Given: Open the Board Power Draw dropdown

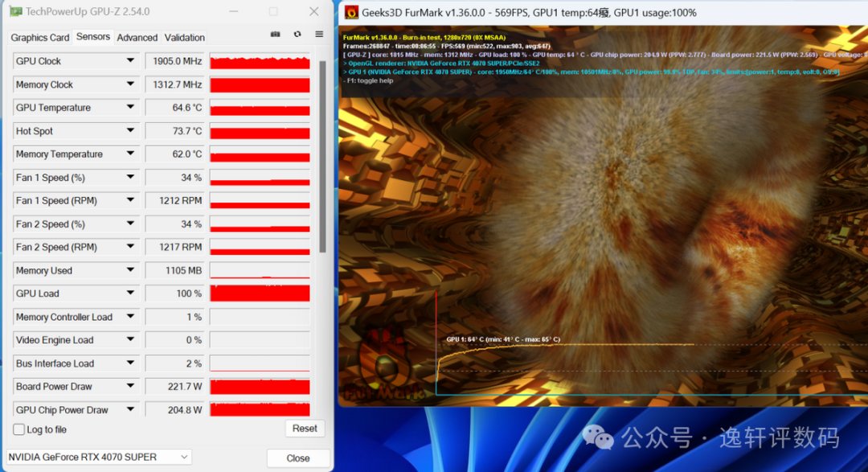Looking at the screenshot, I should tap(130, 386).
